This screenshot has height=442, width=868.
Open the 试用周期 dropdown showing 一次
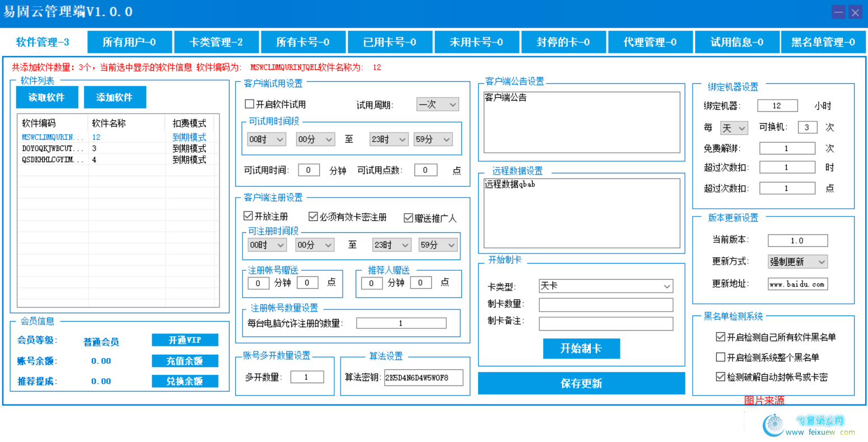point(438,104)
